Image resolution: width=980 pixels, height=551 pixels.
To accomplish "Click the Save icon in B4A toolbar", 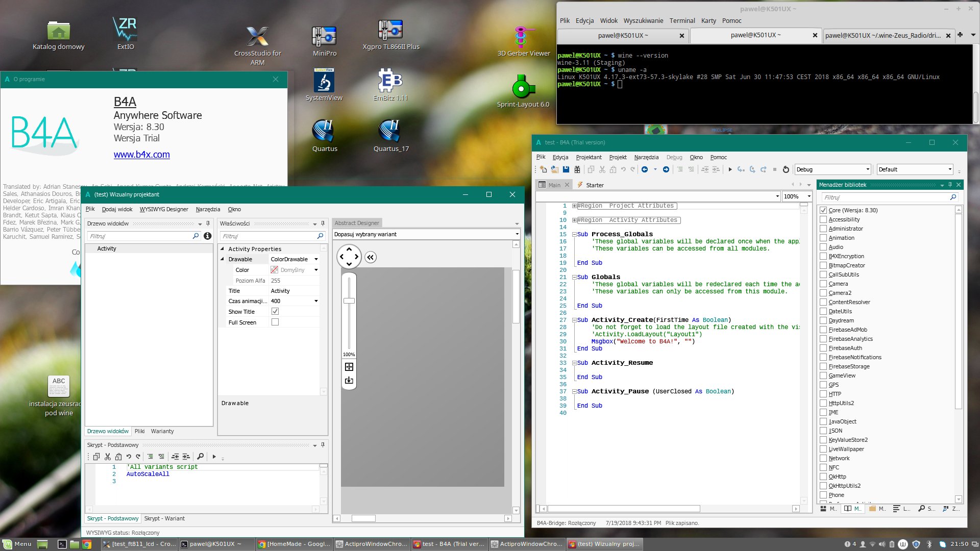I will coord(566,169).
